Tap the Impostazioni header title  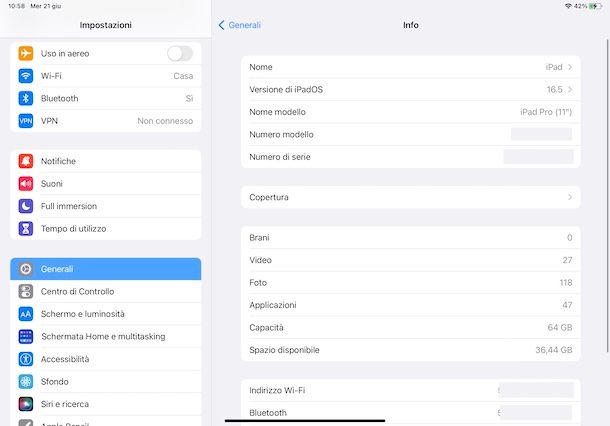coord(106,25)
